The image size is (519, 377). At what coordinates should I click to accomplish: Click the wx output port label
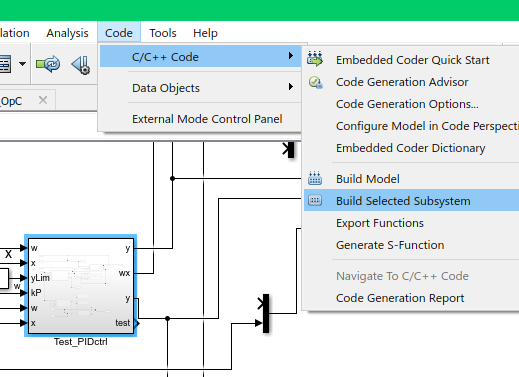click(x=124, y=273)
